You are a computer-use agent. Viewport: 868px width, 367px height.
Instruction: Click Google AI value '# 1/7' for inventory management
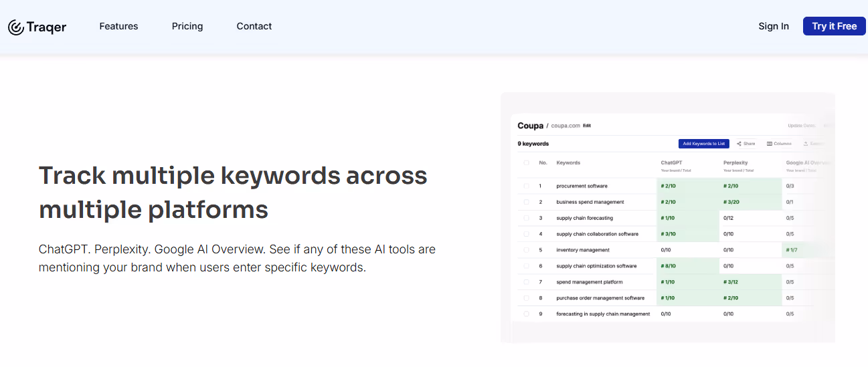[x=792, y=250]
